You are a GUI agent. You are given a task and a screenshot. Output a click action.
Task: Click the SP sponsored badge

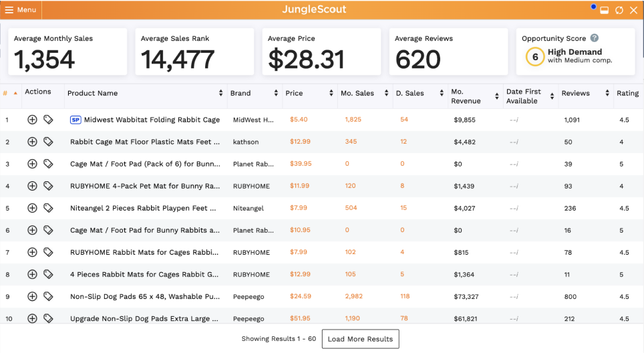[x=75, y=120]
